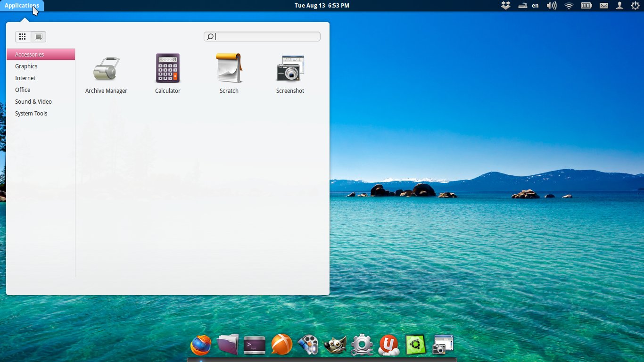Open Terminal from the dock
Screen dimensions: 644x362
(255, 345)
